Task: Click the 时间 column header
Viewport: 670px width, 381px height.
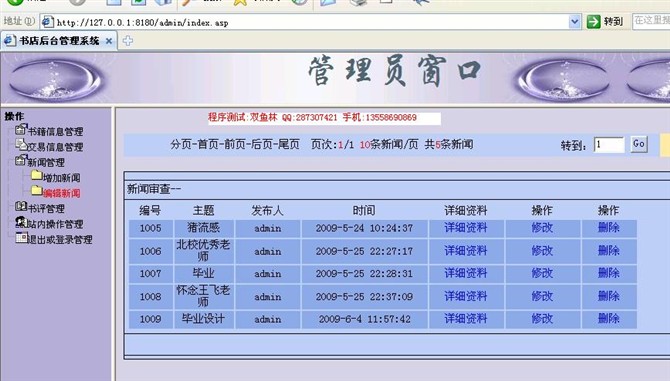Action: coord(364,210)
